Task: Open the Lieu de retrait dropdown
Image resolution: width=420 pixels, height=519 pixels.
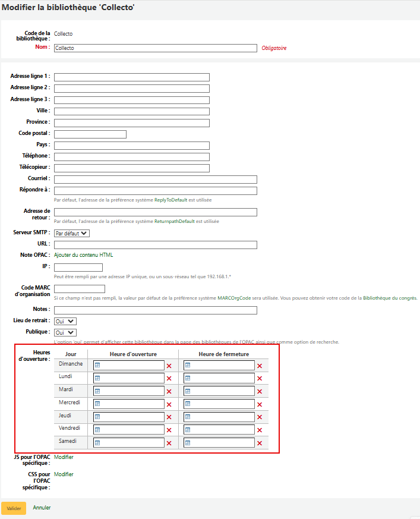Action: pos(65,322)
